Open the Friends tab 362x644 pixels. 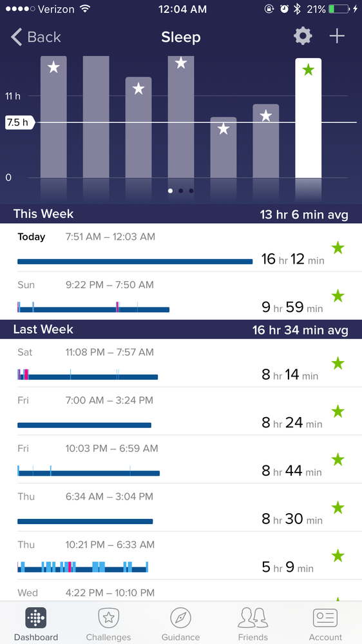[x=253, y=623]
